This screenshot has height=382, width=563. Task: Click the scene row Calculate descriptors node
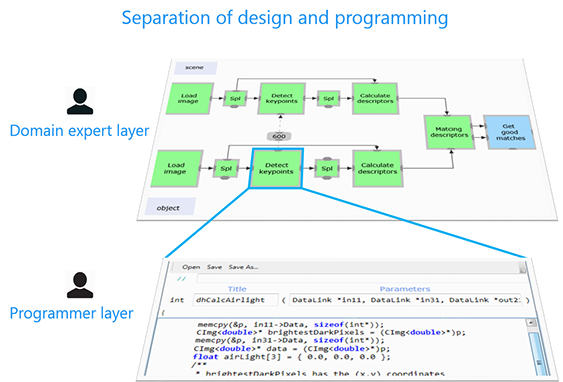[375, 98]
